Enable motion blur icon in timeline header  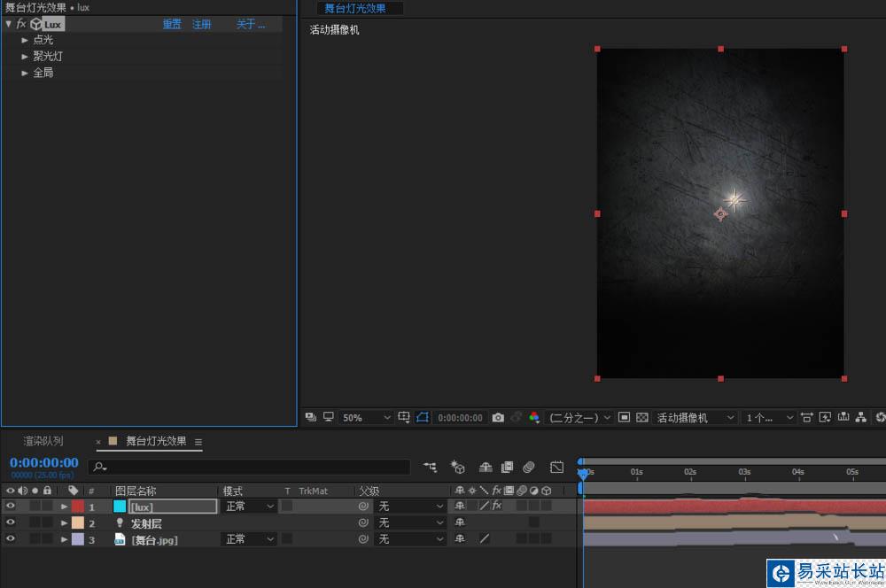point(529,467)
